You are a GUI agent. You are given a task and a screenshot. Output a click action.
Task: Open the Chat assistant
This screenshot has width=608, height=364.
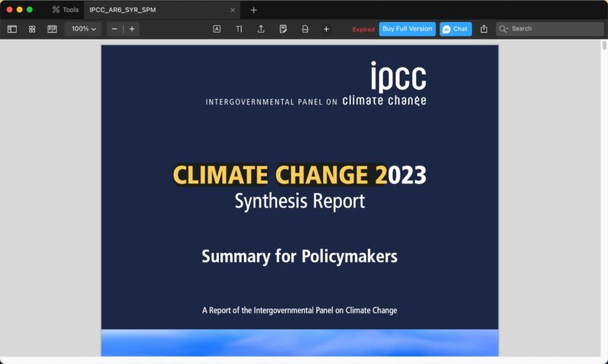click(x=455, y=29)
